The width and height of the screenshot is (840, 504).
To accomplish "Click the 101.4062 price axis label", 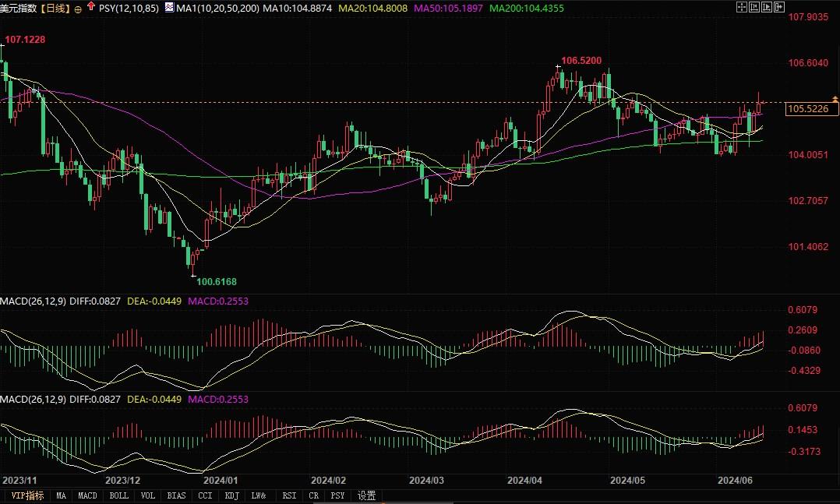I will (x=808, y=247).
